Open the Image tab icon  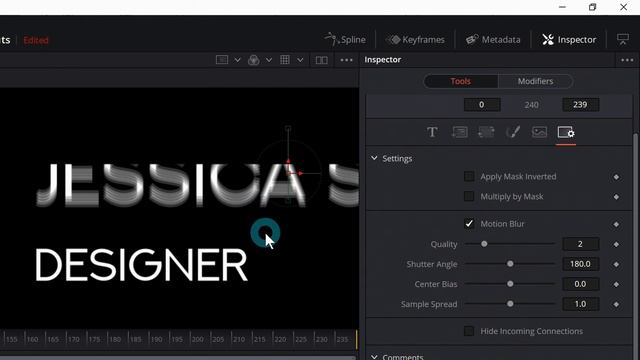coord(539,132)
